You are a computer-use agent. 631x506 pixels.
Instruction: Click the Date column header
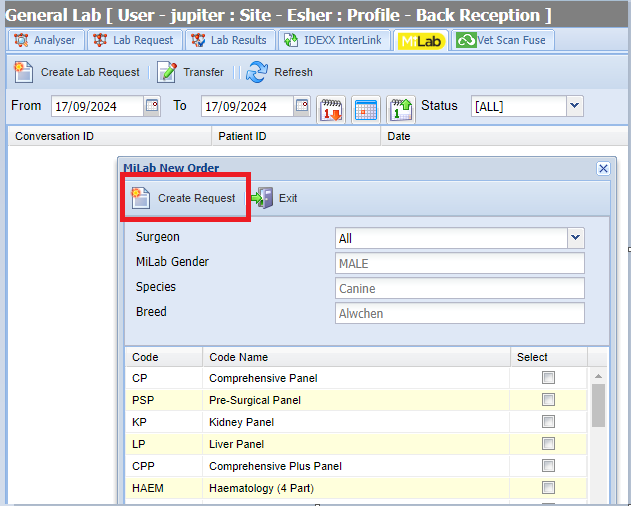coord(505,136)
